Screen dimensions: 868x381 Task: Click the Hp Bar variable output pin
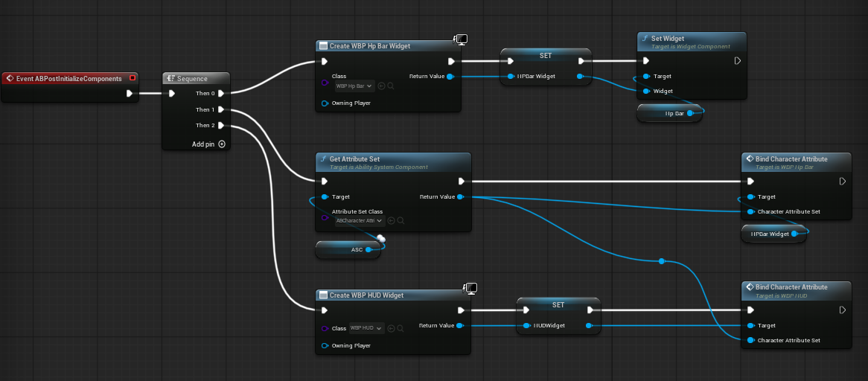[x=690, y=113]
